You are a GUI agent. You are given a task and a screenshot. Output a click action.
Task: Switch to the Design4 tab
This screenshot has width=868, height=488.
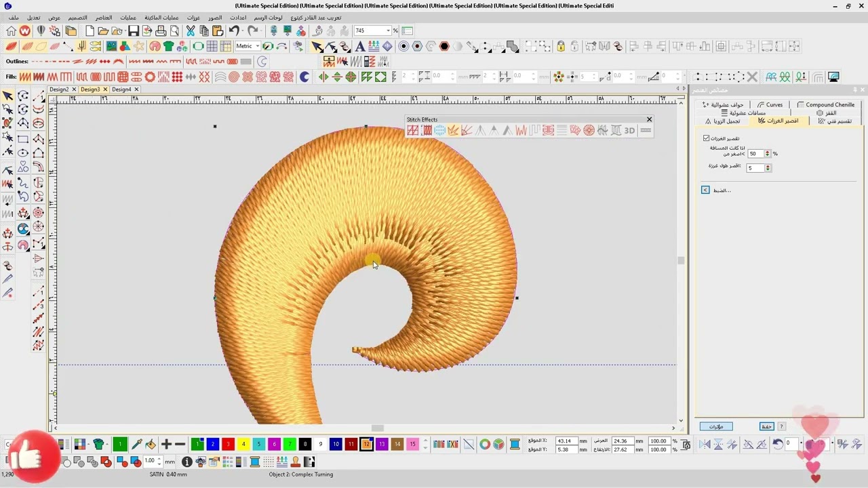(x=121, y=89)
